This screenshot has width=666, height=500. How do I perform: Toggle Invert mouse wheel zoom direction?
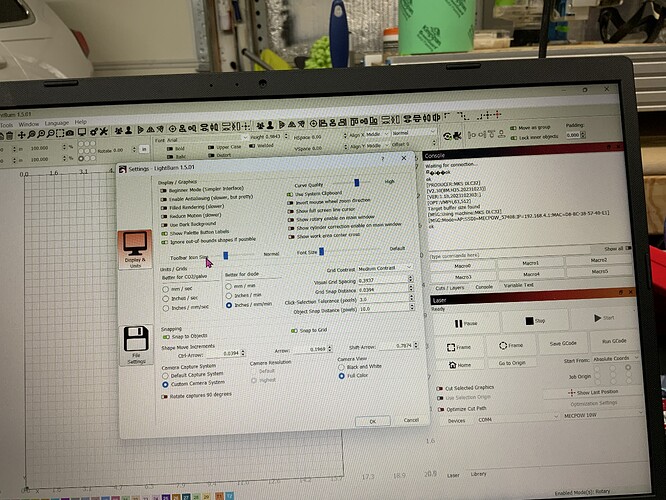pyautogui.click(x=290, y=203)
